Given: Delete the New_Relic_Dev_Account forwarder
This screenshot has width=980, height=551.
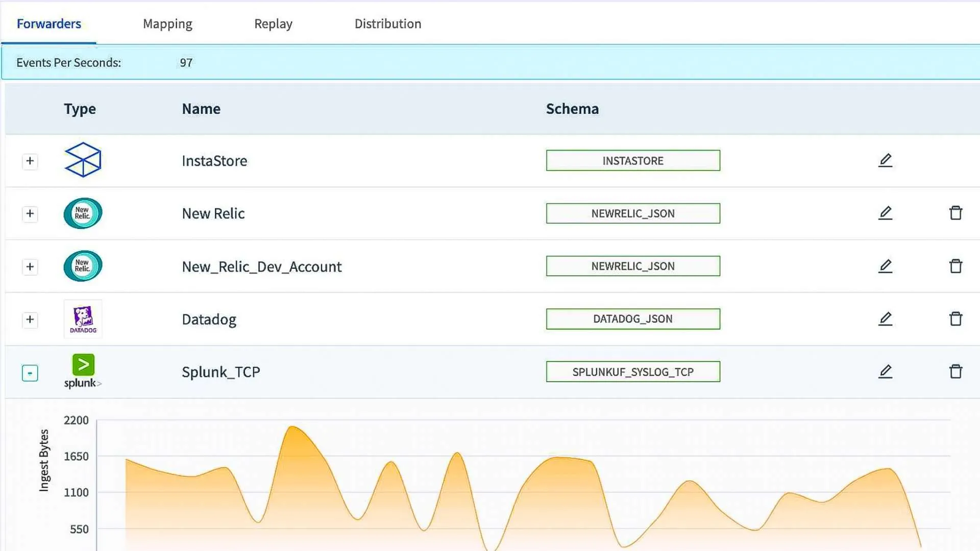Looking at the screenshot, I should point(955,266).
